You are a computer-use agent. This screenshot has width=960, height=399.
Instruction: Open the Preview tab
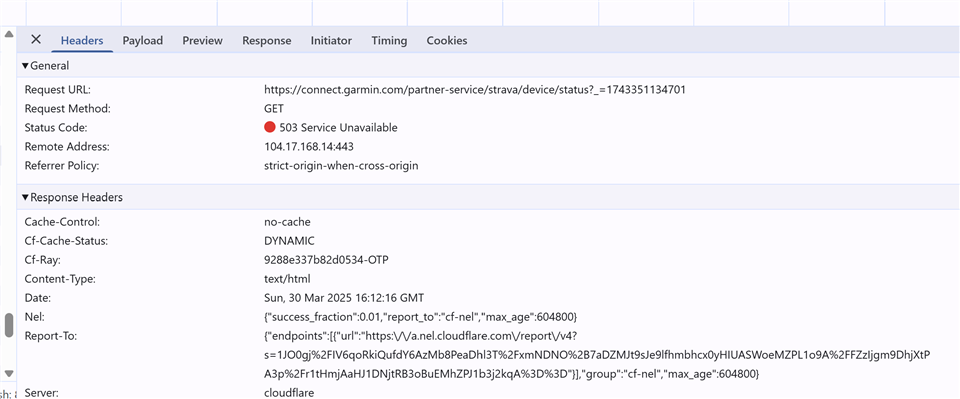point(203,40)
